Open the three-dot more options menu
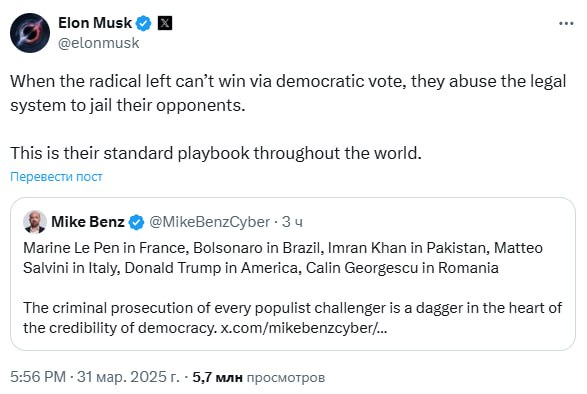Screen dimensions: 587x394 566,24
